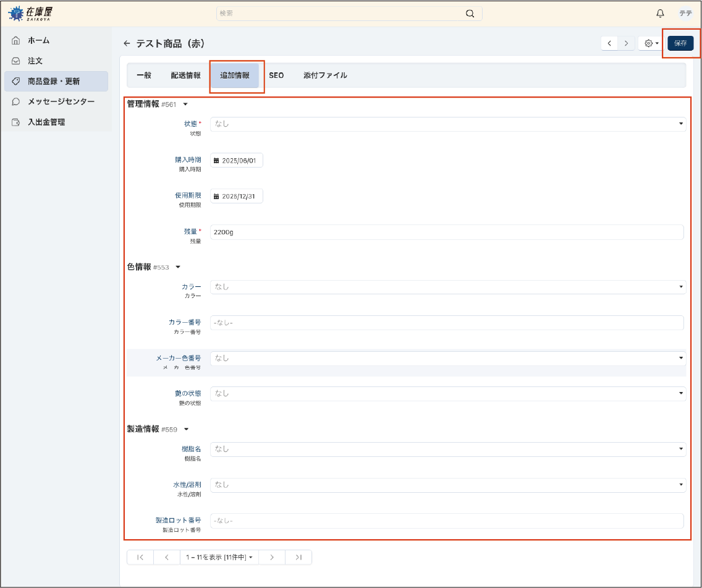Open メッセージセンター in the sidebar
This screenshot has width=702, height=588.
tap(61, 101)
